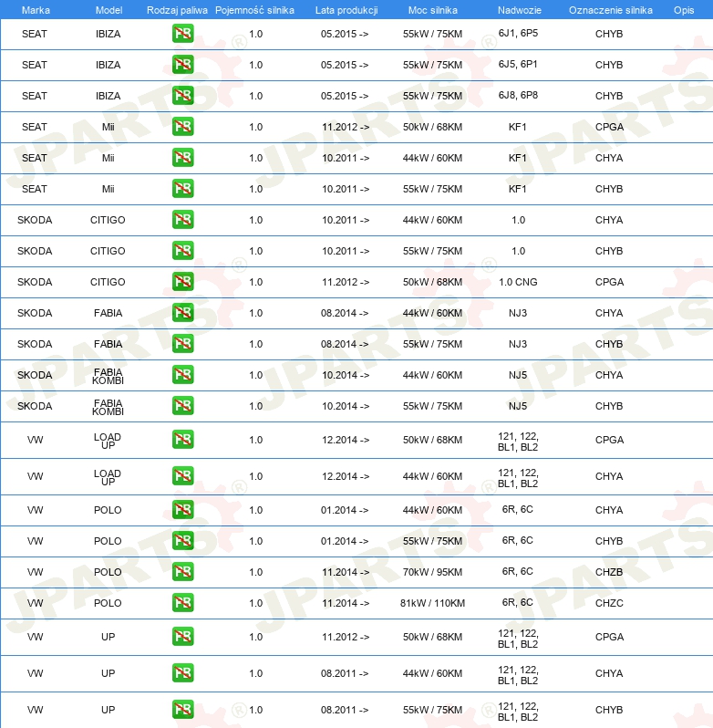Click fuel icon in SEAT IBIZA 6J5, 6P1 row

click(182, 65)
